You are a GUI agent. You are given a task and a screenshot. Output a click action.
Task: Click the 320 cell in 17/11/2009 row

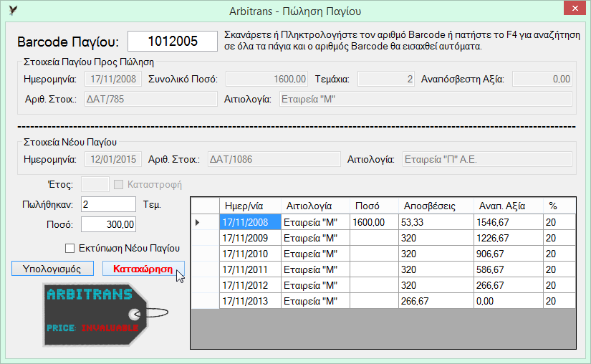(436, 238)
